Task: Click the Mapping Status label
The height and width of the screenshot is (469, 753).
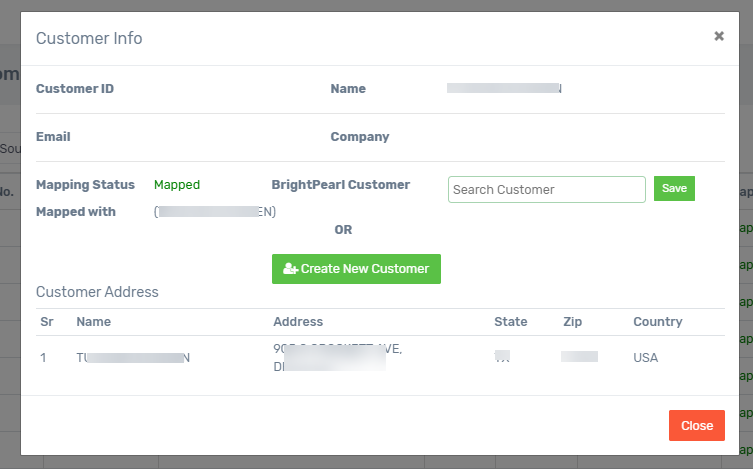Action: 85,185
